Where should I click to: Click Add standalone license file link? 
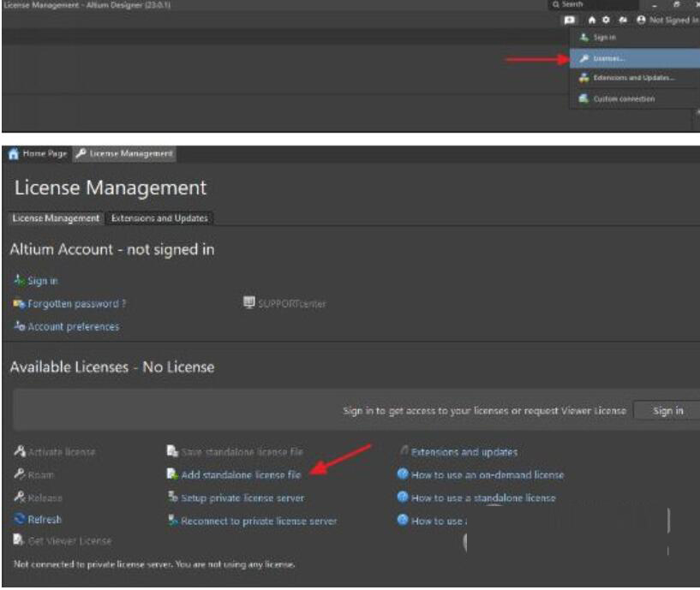[x=241, y=475]
